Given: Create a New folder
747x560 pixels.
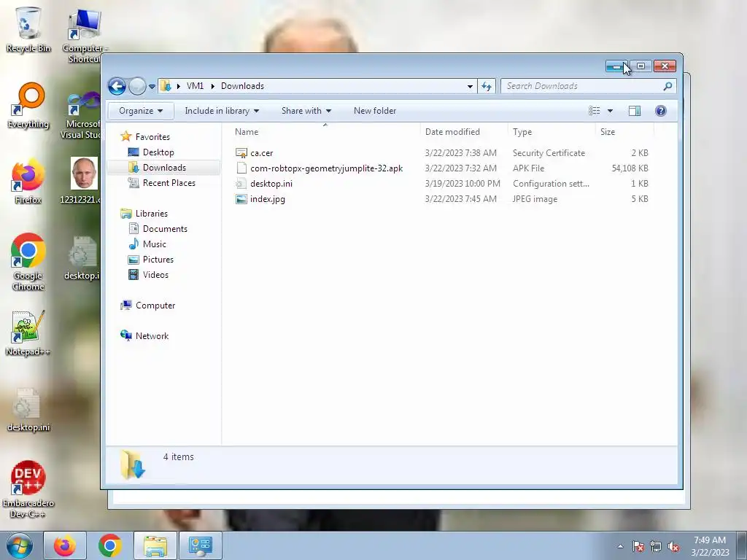Looking at the screenshot, I should click(375, 111).
